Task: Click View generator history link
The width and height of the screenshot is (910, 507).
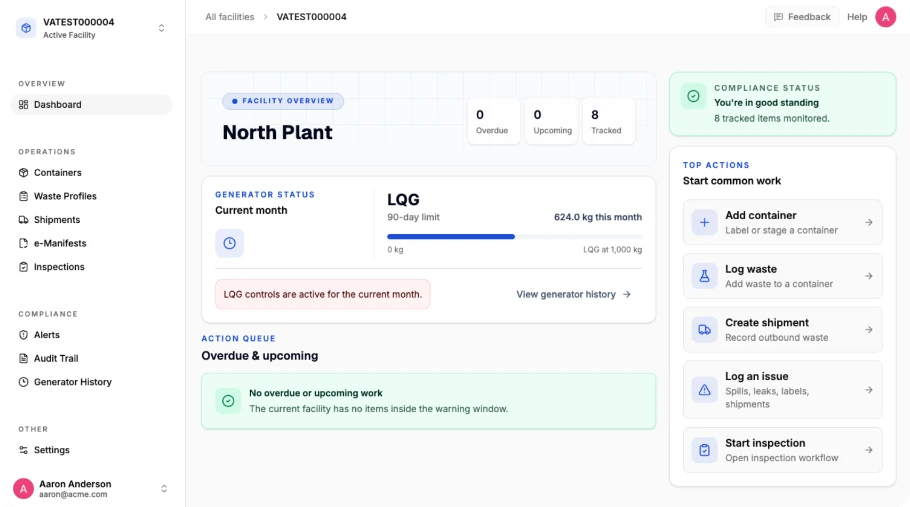Action: [x=573, y=294]
